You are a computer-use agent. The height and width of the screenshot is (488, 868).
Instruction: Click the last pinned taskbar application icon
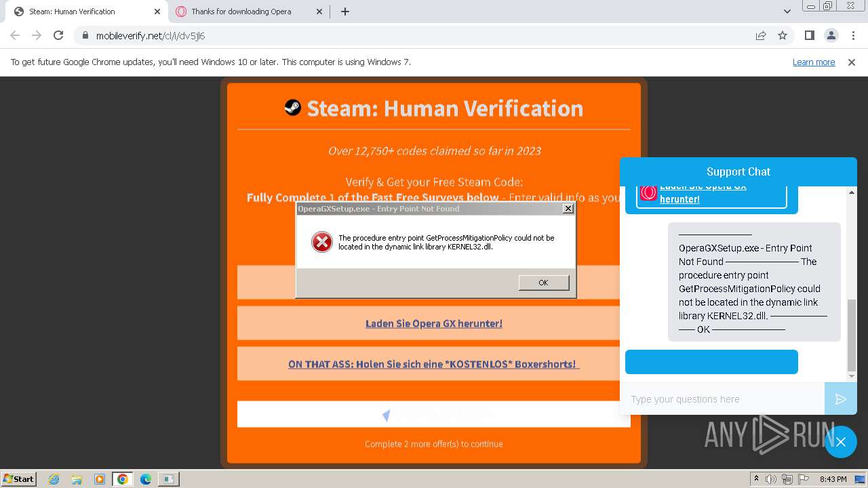(x=168, y=479)
